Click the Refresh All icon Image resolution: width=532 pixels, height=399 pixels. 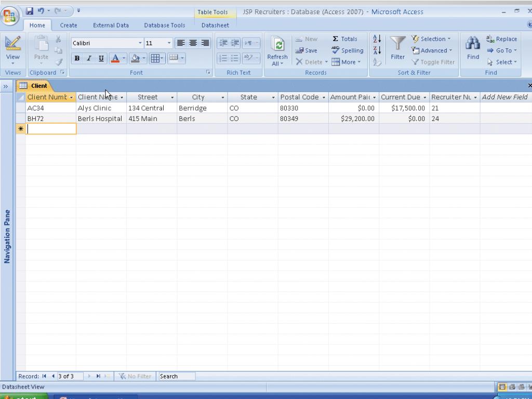(x=277, y=51)
